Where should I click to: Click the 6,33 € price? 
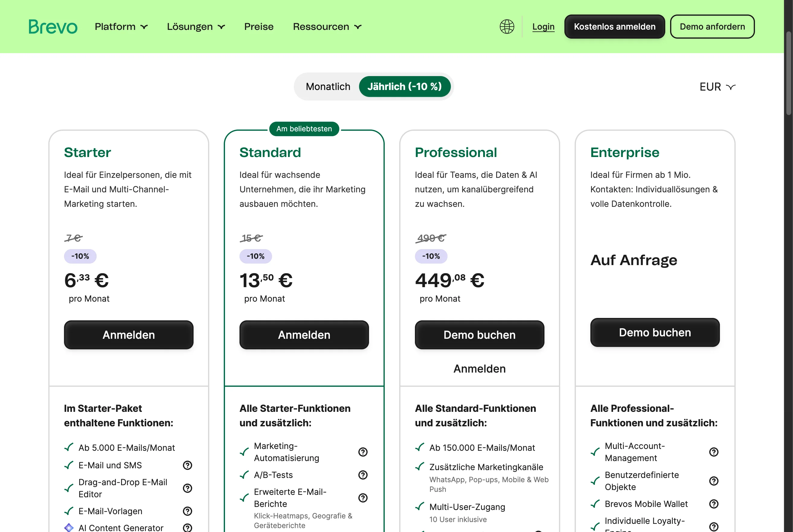pyautogui.click(x=86, y=280)
